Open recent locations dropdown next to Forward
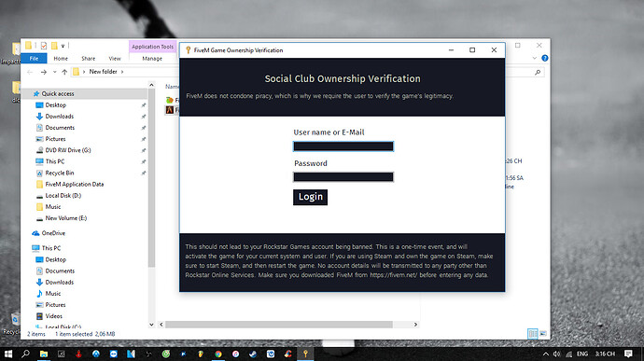The height and width of the screenshot is (361, 644). (55, 72)
